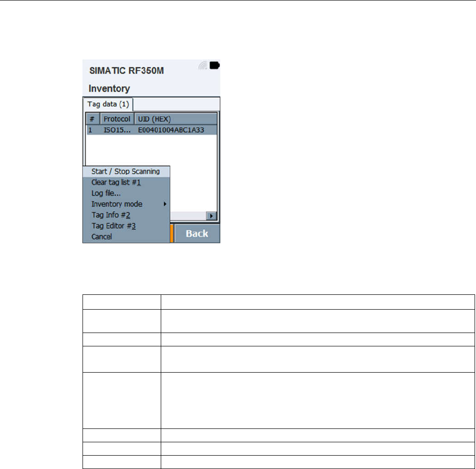Click the SIMATIC RF350M title
The height and width of the screenshot is (469, 476).
[x=126, y=71]
